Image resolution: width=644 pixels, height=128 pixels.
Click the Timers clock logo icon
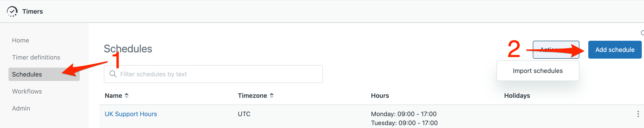point(12,12)
